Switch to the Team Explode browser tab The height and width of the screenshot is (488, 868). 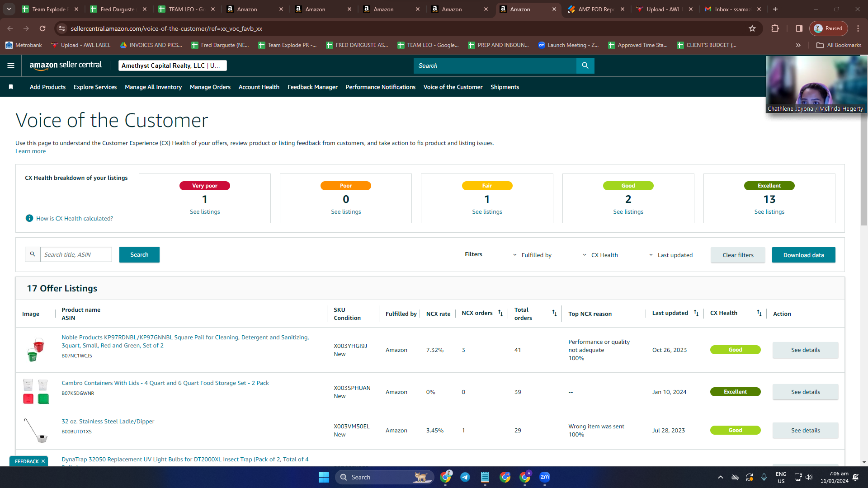point(50,9)
